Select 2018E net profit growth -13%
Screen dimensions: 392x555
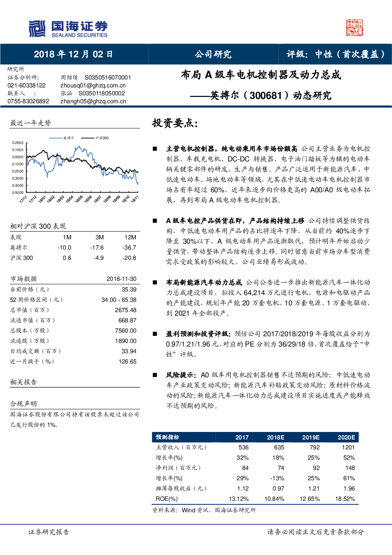(x=277, y=478)
